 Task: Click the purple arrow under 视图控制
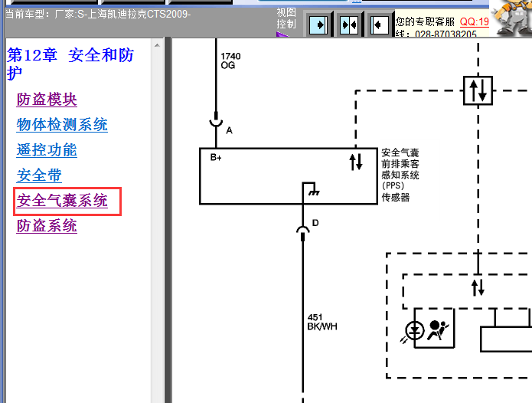pos(282,34)
